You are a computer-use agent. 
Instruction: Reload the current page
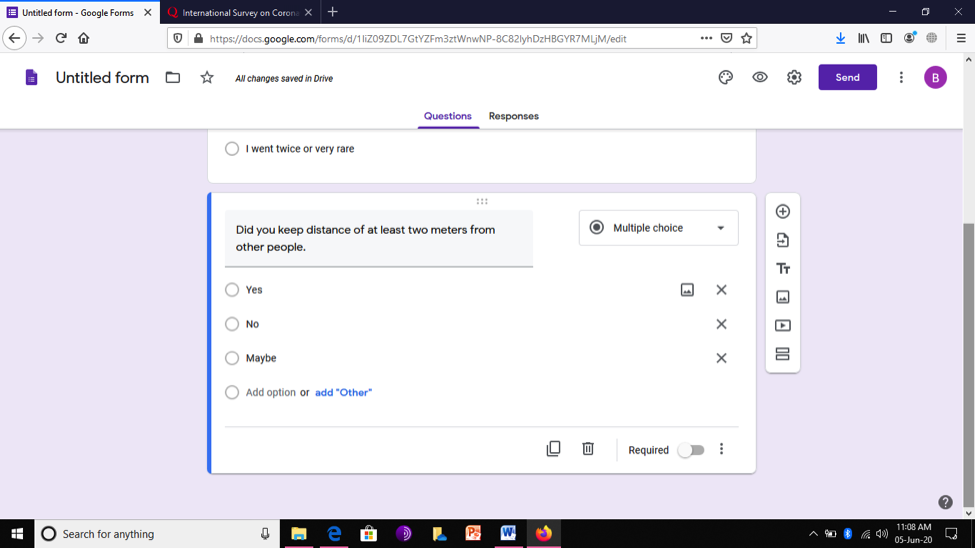(60, 39)
